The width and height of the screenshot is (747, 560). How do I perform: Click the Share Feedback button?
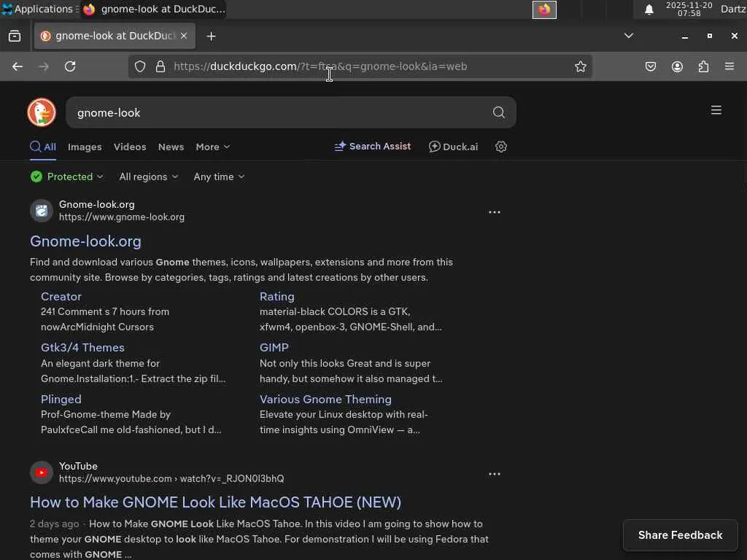click(x=681, y=535)
